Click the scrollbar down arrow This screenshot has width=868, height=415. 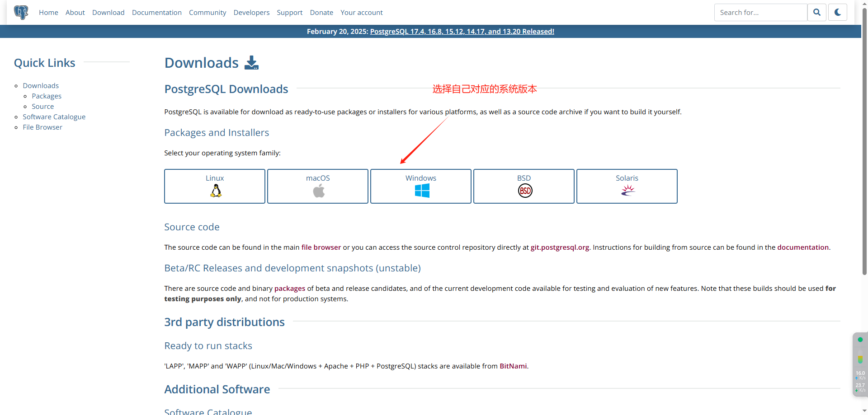tap(864, 411)
